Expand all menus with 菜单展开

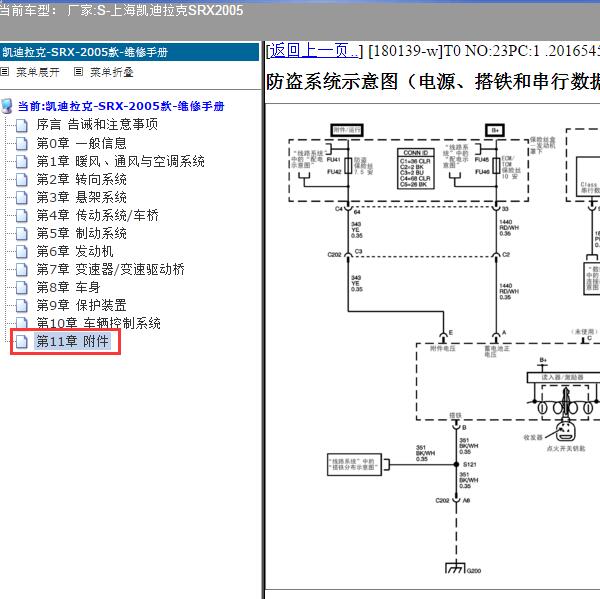38,72
